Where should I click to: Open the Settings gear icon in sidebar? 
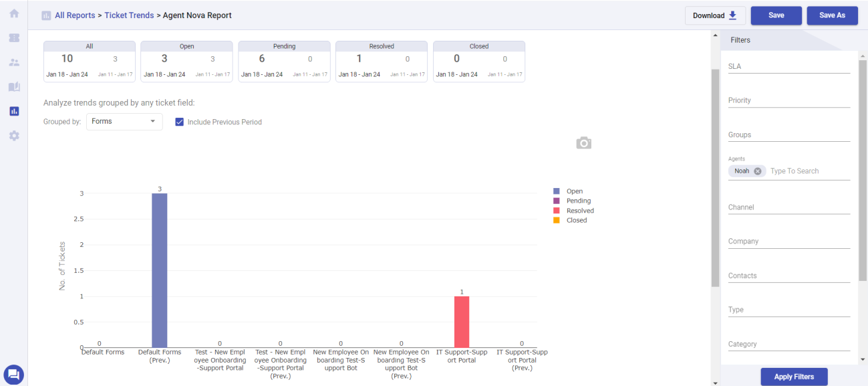(x=13, y=135)
